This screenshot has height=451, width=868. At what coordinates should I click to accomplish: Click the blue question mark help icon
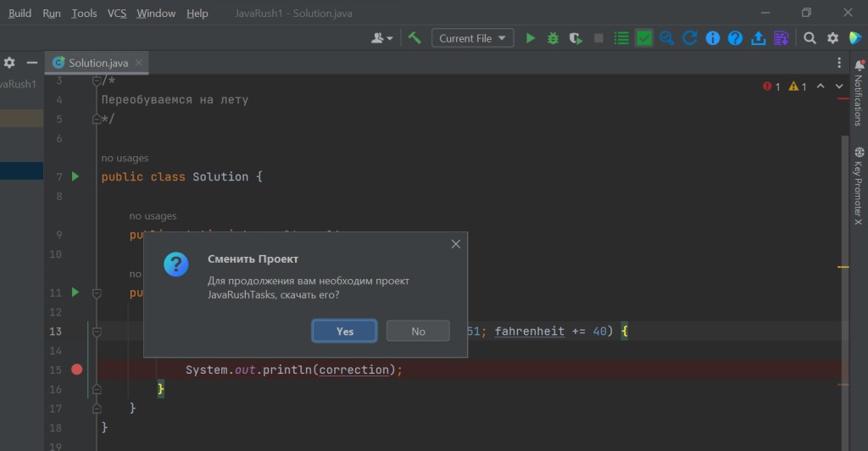(x=736, y=38)
